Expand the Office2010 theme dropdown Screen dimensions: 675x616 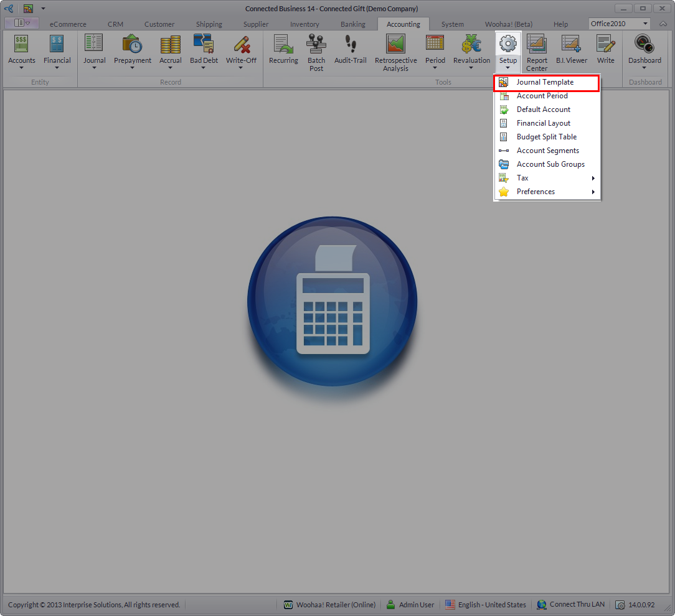pos(645,24)
